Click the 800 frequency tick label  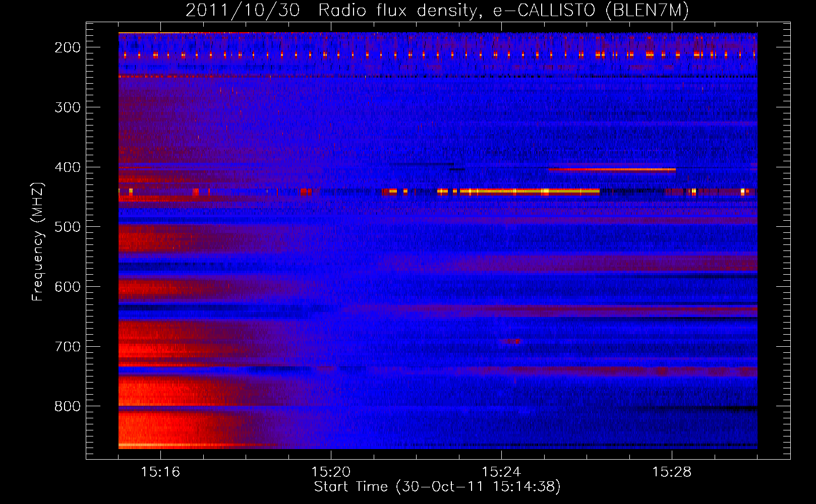click(x=67, y=406)
